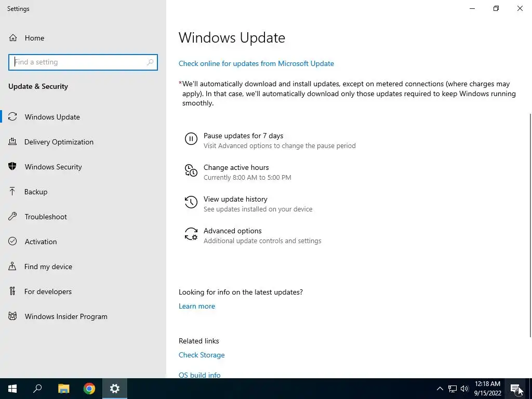Click the clock icon for Change active hours
The width and height of the screenshot is (532, 399).
pos(191,170)
